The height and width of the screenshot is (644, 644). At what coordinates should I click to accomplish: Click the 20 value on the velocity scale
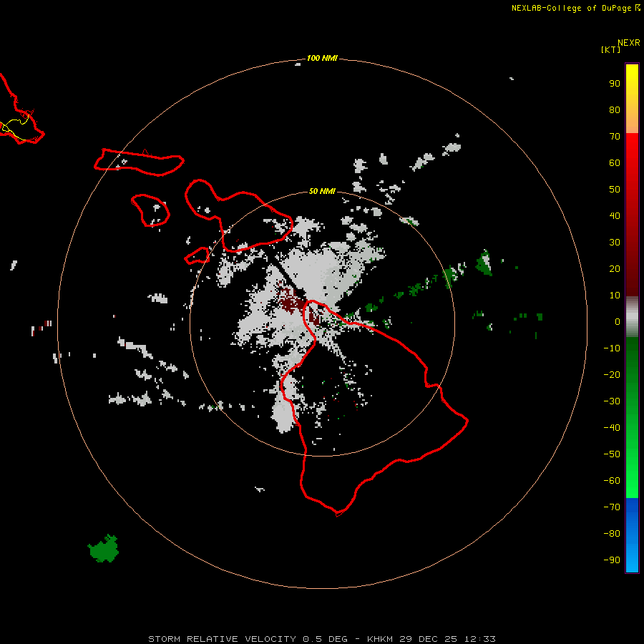(615, 268)
